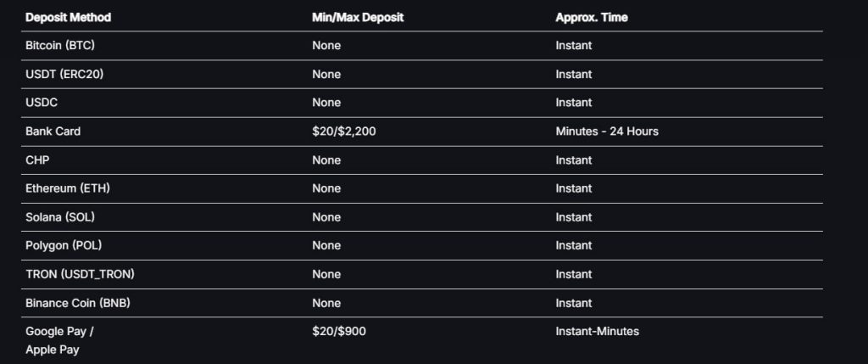Click the Instant-Minutes time cell

click(x=597, y=331)
